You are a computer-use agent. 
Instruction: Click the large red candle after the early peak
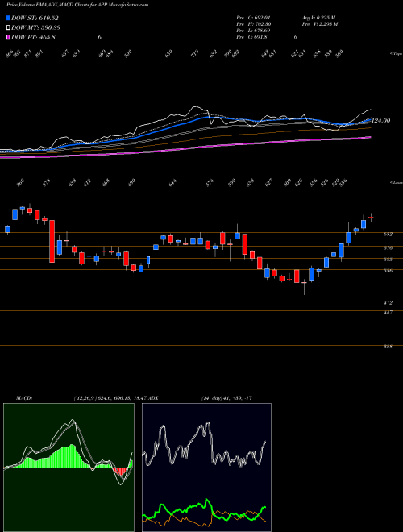click(x=52, y=241)
